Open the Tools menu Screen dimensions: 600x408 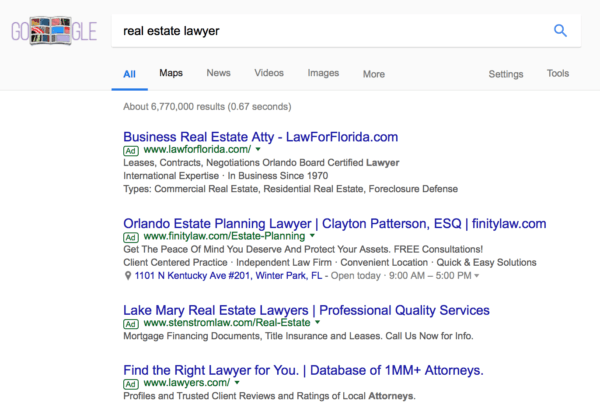pos(558,73)
